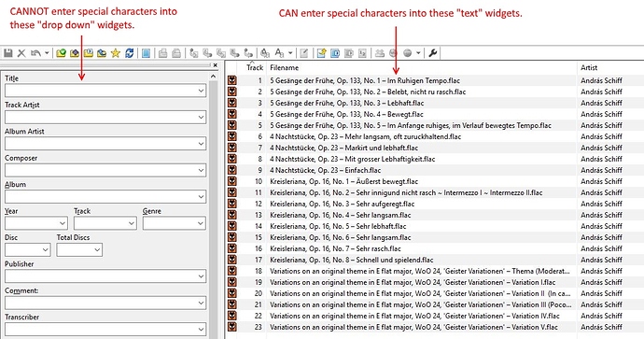Open the Album Artist dropdown field
This screenshot has height=339, width=644.
(105, 144)
